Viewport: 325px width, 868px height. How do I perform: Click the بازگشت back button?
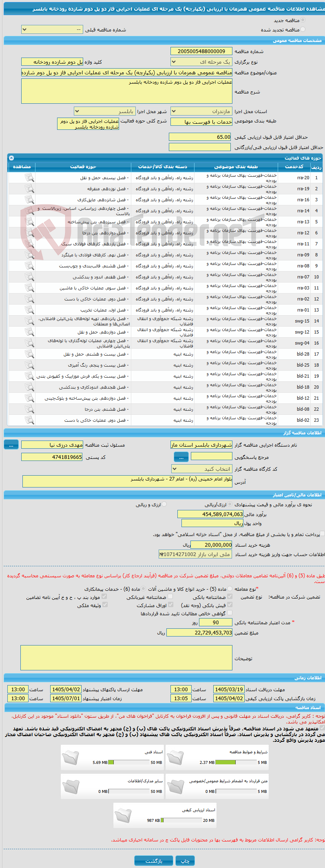point(154,861)
